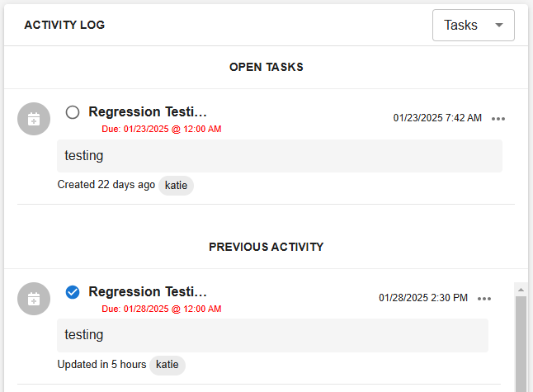
Task: Click the katie tag on the updated task
Action: click(x=167, y=365)
